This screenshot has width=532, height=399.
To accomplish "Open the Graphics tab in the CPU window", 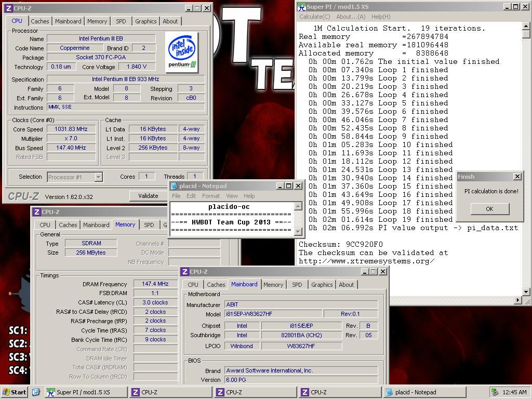I will pyautogui.click(x=146, y=21).
